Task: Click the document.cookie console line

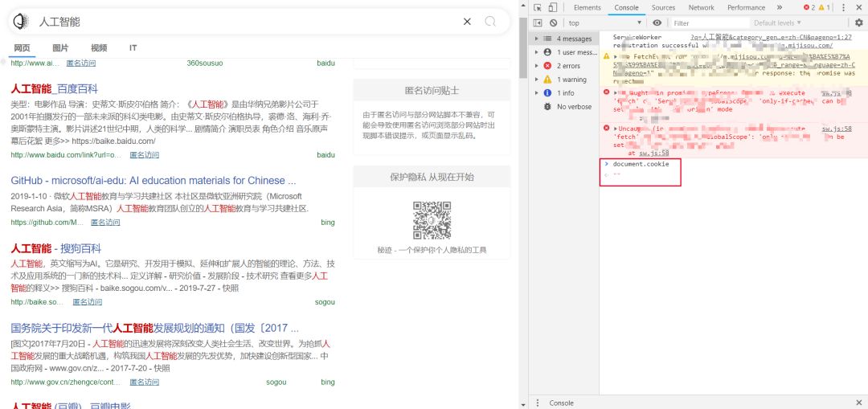Action: (641, 165)
